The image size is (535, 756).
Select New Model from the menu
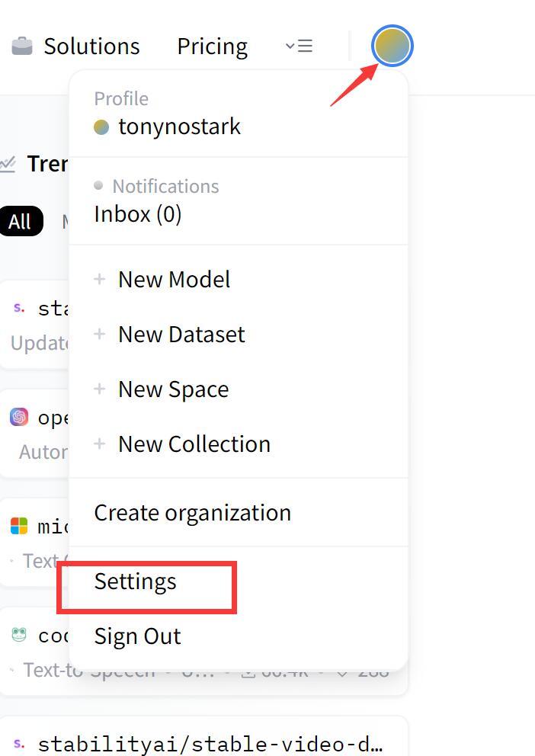[175, 279]
